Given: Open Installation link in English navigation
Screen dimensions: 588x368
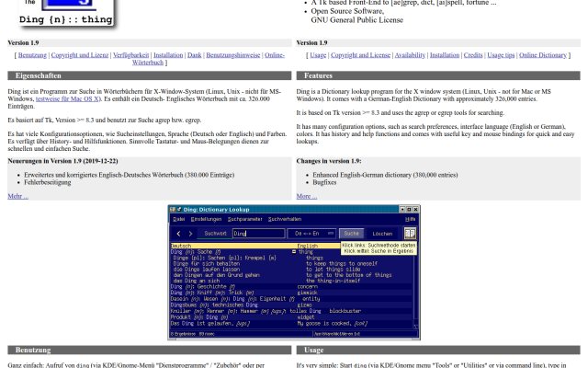Looking at the screenshot, I should point(445,55).
